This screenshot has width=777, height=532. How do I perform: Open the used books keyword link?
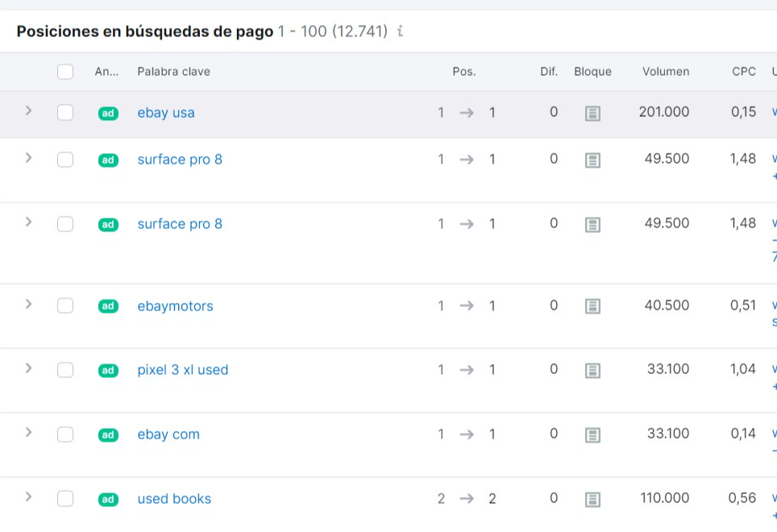coord(174,499)
